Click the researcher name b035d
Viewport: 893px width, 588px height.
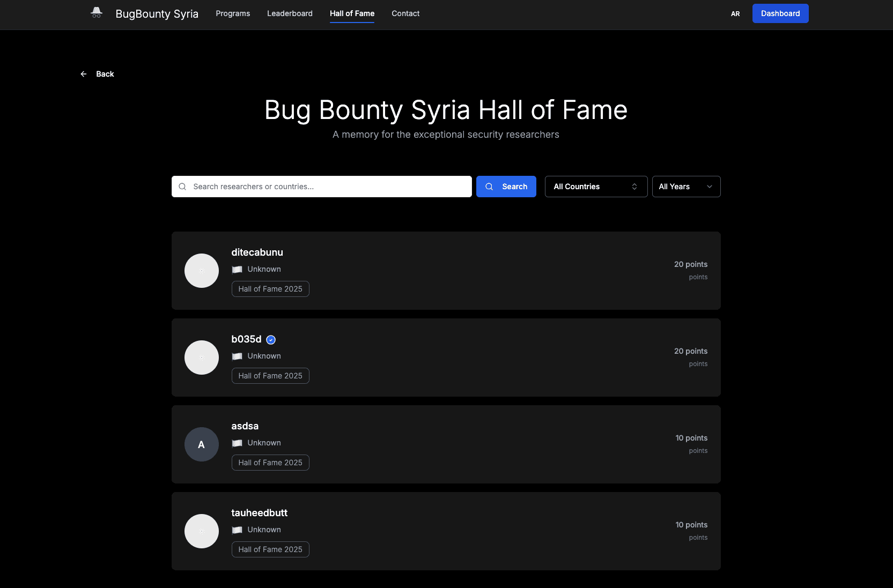tap(247, 339)
